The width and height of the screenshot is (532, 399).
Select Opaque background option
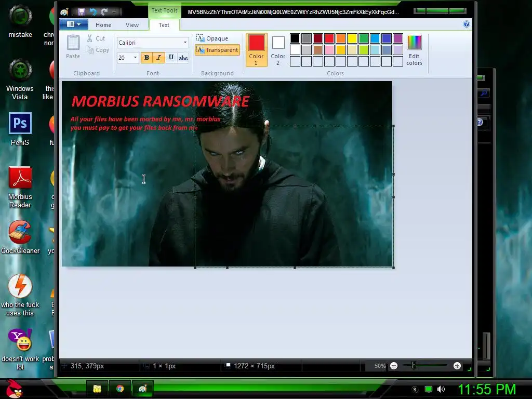(x=212, y=38)
